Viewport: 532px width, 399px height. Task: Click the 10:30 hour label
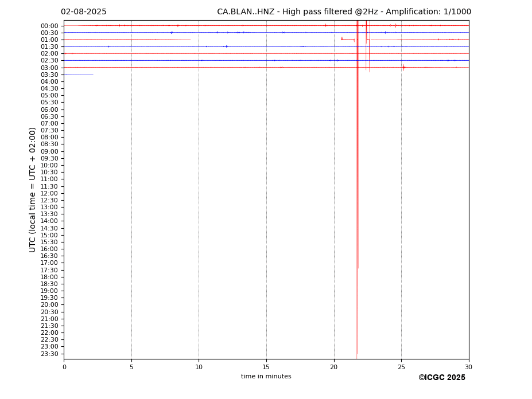49,172
